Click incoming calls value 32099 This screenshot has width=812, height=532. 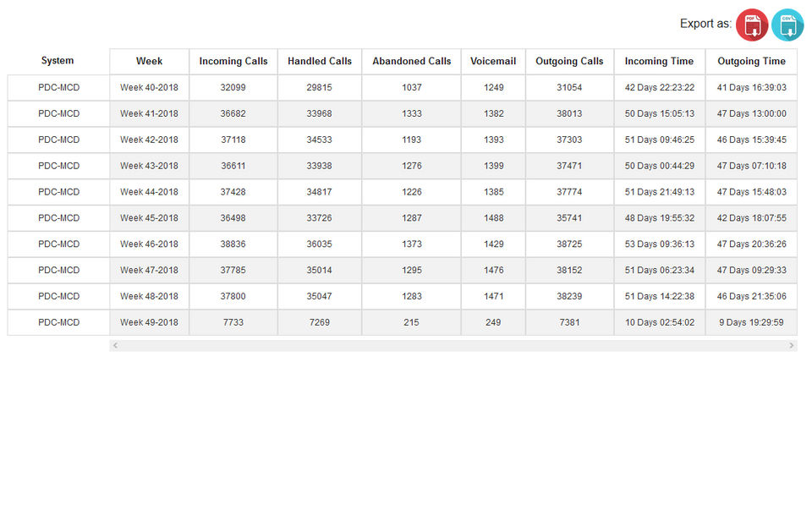233,88
